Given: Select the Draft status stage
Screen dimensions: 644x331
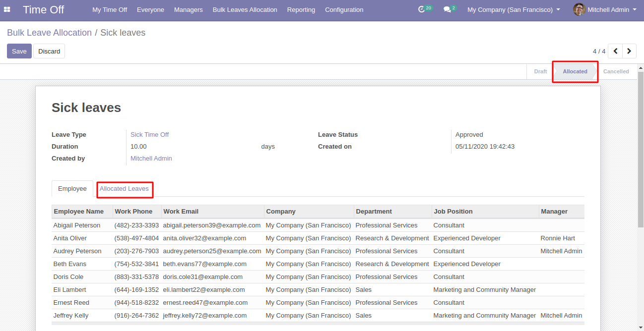Looking at the screenshot, I should click(x=540, y=71).
